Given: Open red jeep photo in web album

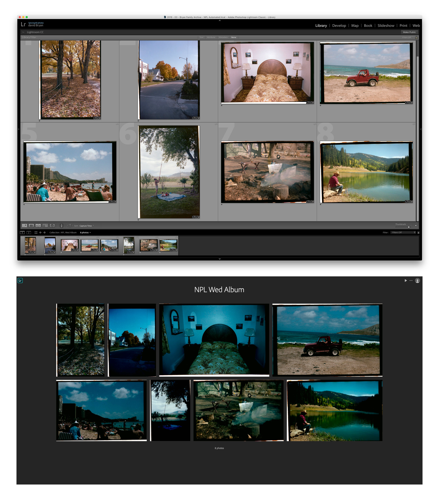Looking at the screenshot, I should [327, 340].
